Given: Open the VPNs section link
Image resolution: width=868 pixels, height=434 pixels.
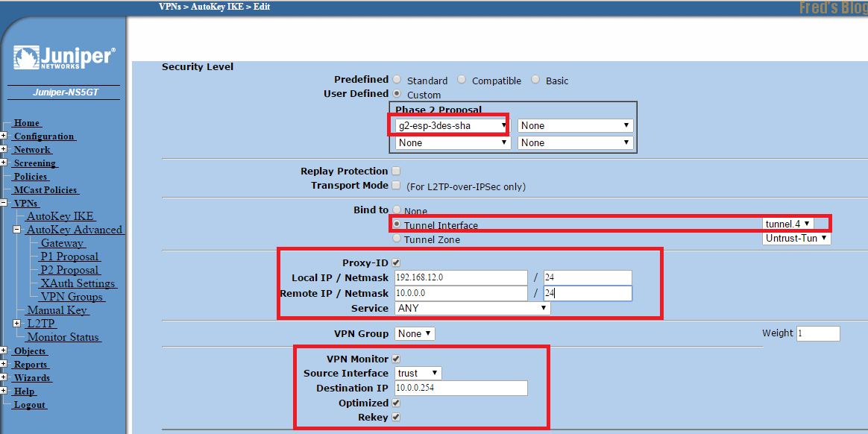Looking at the screenshot, I should click(26, 203).
